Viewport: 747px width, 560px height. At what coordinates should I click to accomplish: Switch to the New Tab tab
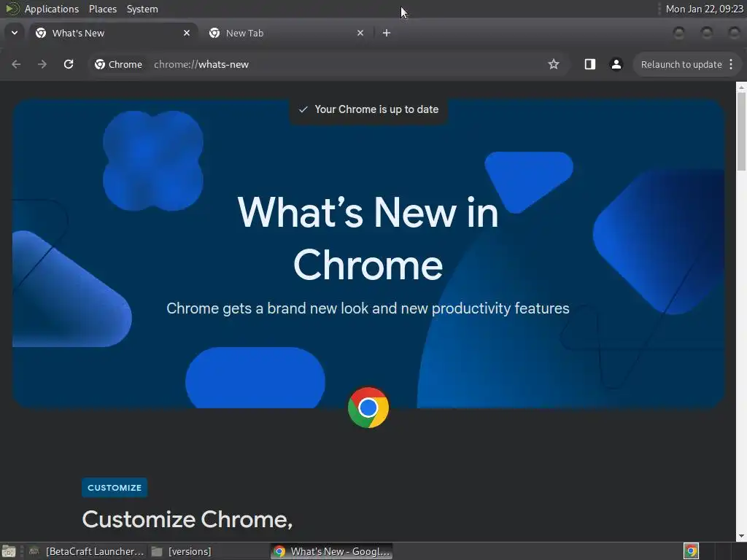[x=287, y=33]
